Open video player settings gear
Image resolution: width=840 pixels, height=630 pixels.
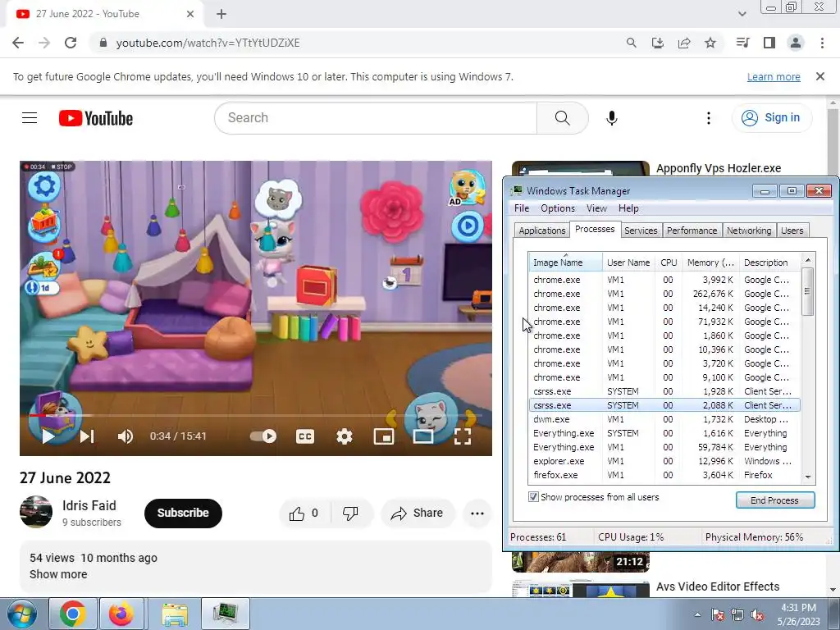click(x=344, y=436)
